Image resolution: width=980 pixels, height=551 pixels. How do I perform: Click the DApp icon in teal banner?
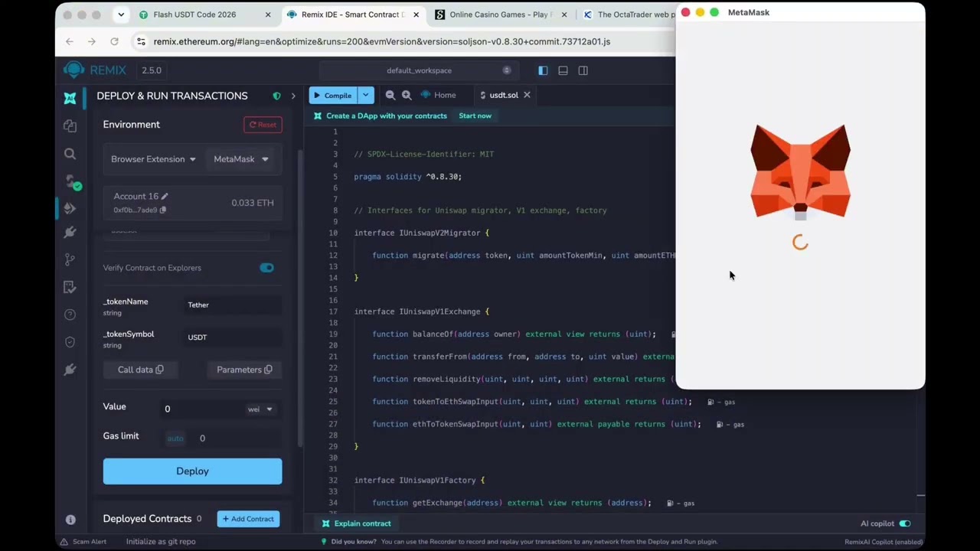pyautogui.click(x=318, y=116)
